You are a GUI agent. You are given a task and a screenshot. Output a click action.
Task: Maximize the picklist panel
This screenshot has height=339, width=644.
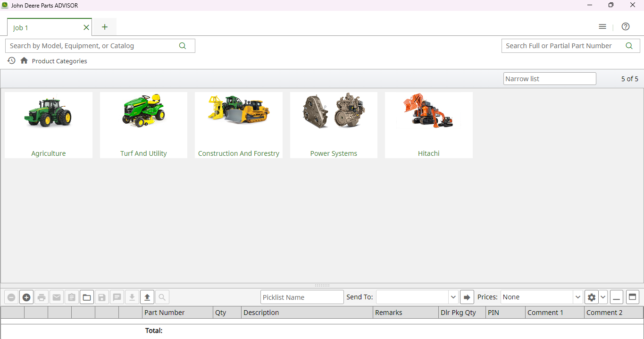coord(633,297)
